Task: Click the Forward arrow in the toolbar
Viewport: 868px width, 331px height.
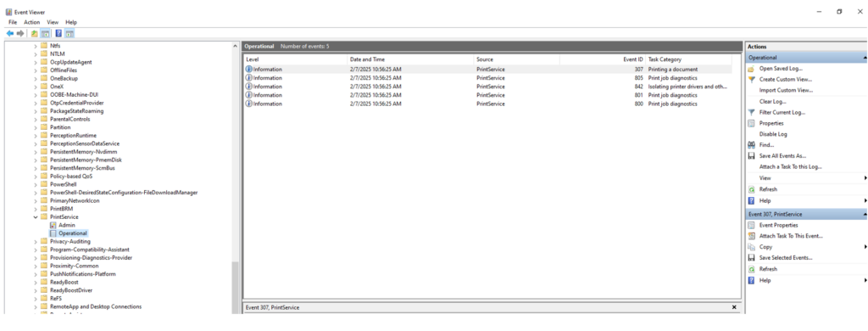Action: pos(20,34)
